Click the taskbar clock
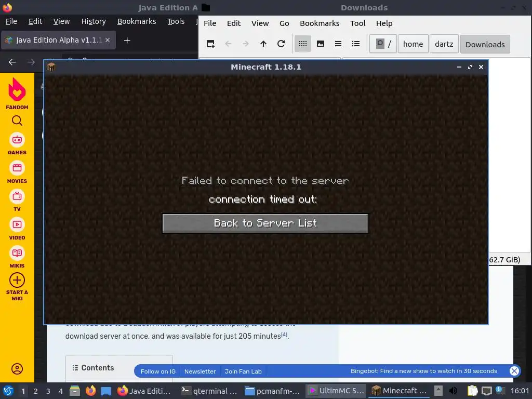This screenshot has width=532, height=399. click(x=520, y=391)
